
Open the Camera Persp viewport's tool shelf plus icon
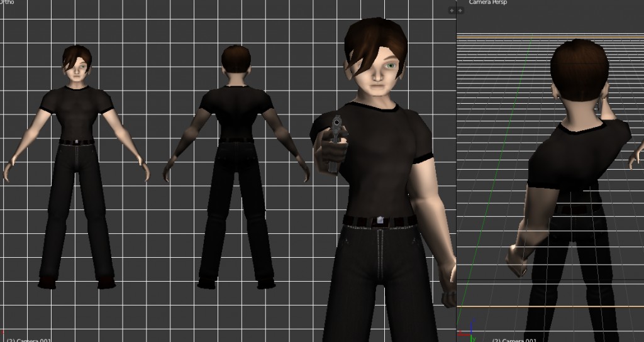pyautogui.click(x=460, y=11)
